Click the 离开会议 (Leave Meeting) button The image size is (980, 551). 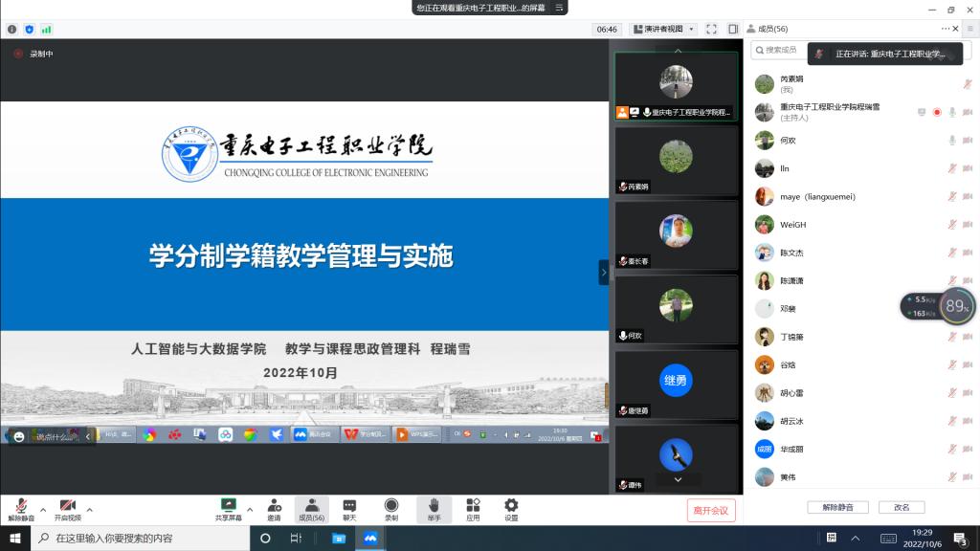(711, 510)
